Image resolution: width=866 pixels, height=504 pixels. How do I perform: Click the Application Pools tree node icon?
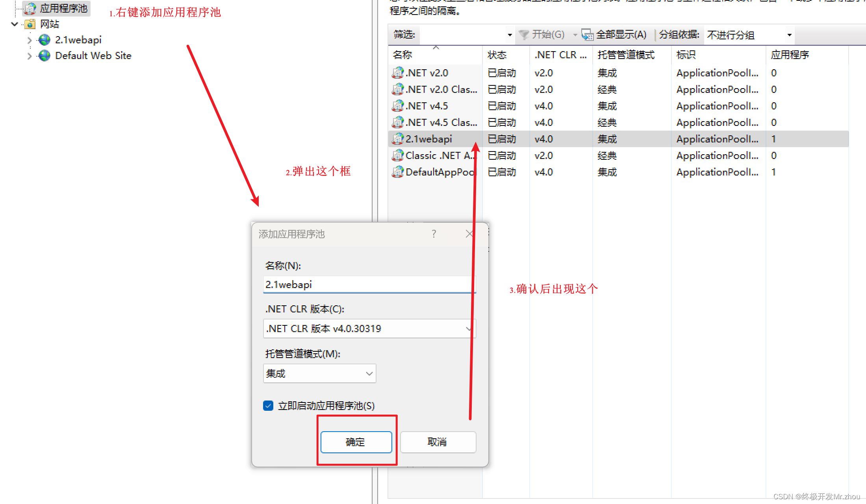[x=30, y=8]
